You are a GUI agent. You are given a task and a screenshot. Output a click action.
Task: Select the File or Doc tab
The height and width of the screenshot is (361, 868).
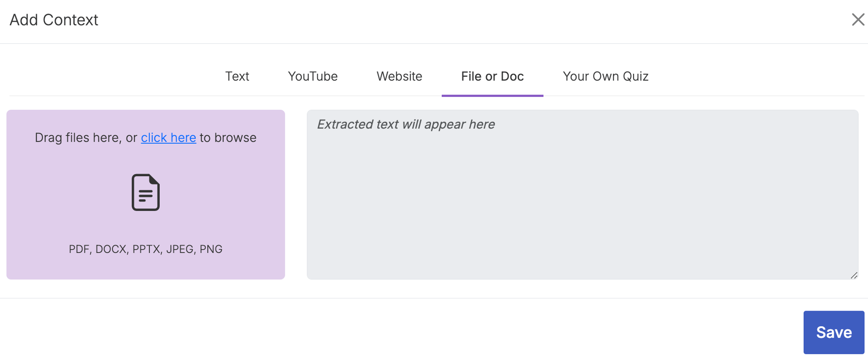[x=492, y=76]
